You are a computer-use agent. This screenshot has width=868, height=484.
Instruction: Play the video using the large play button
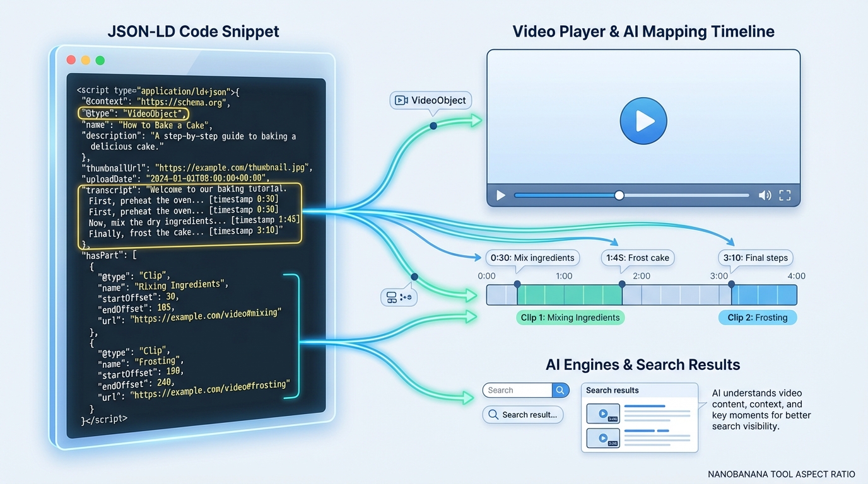[643, 121]
